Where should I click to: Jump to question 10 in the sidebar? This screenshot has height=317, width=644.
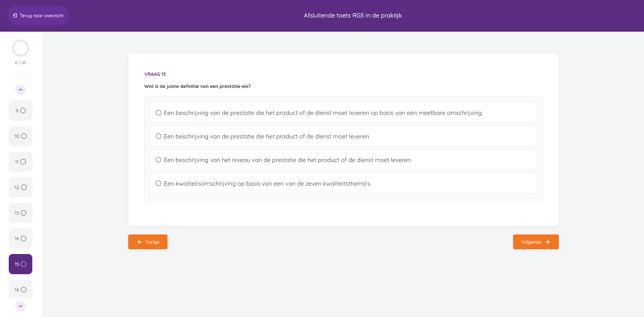click(21, 136)
